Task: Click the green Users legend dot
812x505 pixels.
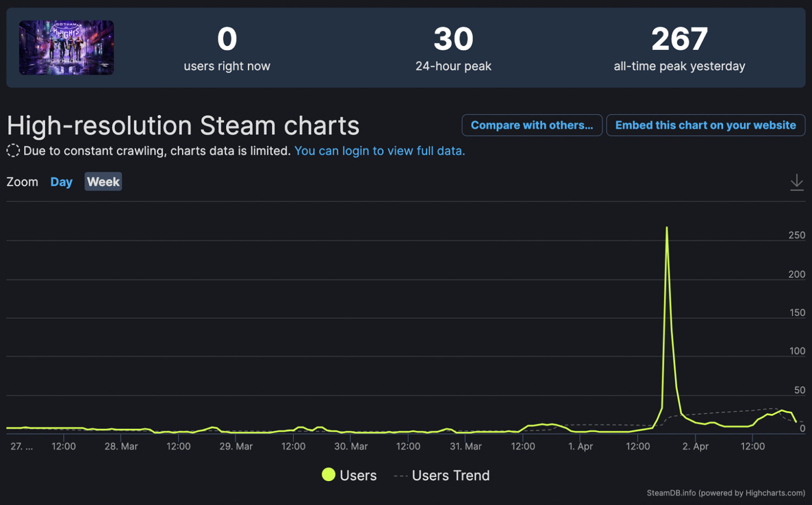Action: pos(328,475)
